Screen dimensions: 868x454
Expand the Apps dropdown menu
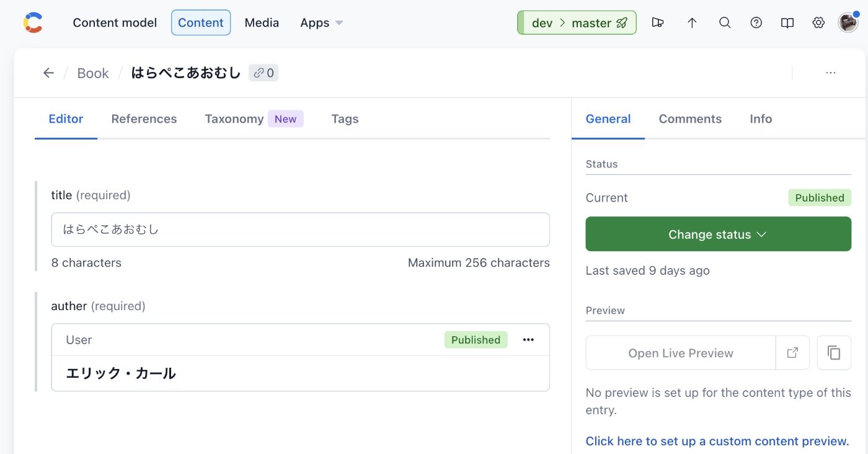[321, 23]
